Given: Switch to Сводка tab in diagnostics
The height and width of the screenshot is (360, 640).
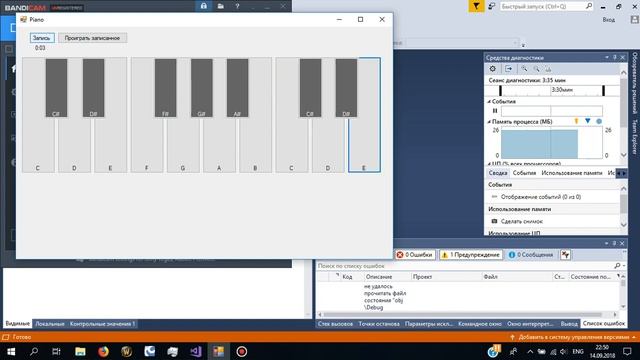Looking at the screenshot, I should point(498,173).
